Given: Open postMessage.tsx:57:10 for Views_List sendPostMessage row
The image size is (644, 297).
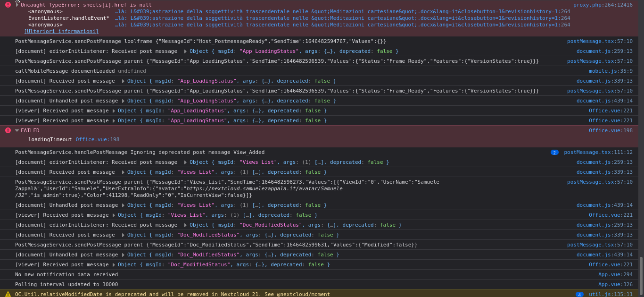Looking at the screenshot, I should (x=600, y=182).
